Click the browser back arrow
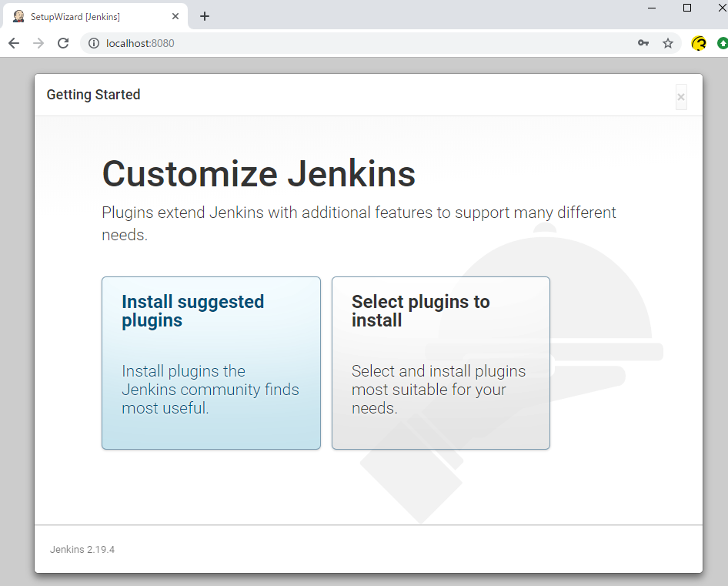This screenshot has height=586, width=728. point(14,43)
